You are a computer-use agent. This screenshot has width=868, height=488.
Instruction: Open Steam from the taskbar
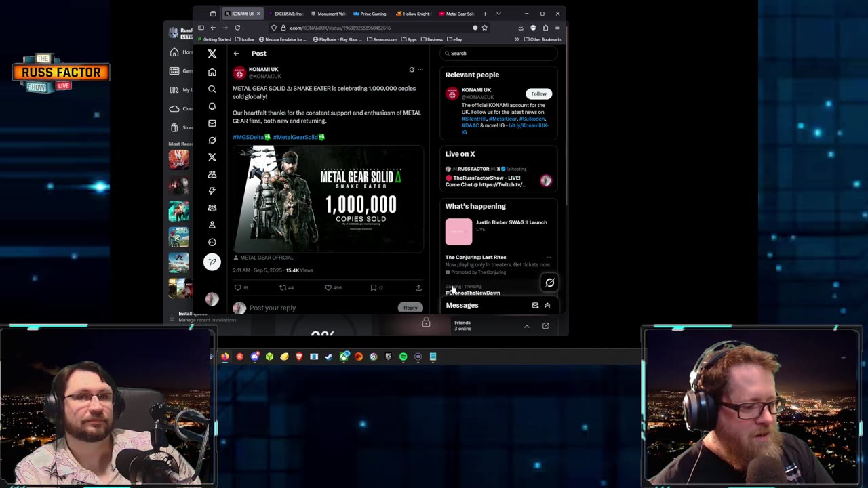(x=329, y=357)
